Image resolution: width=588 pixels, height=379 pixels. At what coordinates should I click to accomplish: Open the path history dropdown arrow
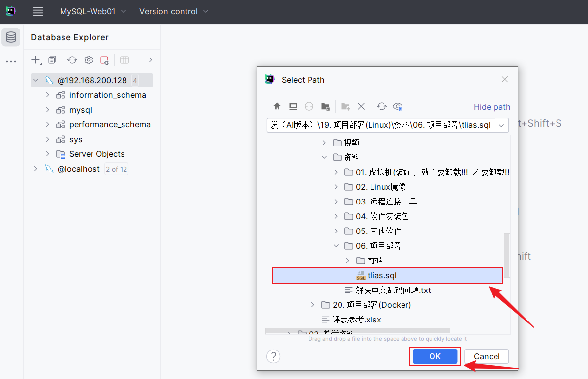click(x=501, y=125)
